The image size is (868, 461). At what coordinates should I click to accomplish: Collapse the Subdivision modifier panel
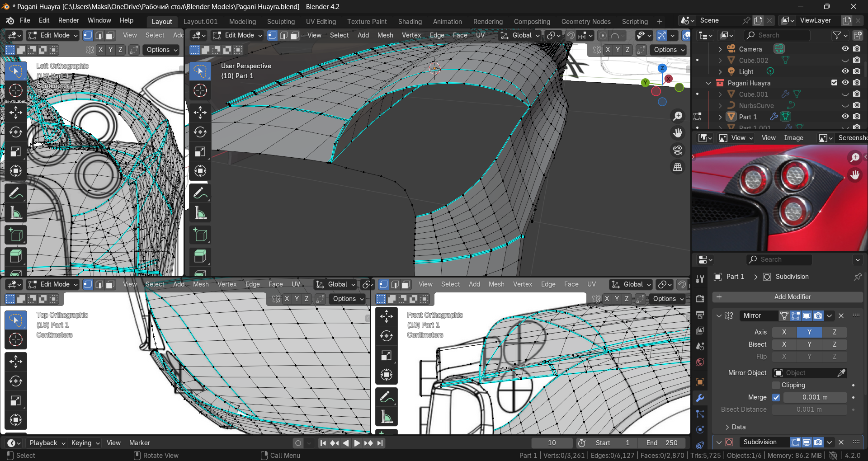(x=719, y=442)
